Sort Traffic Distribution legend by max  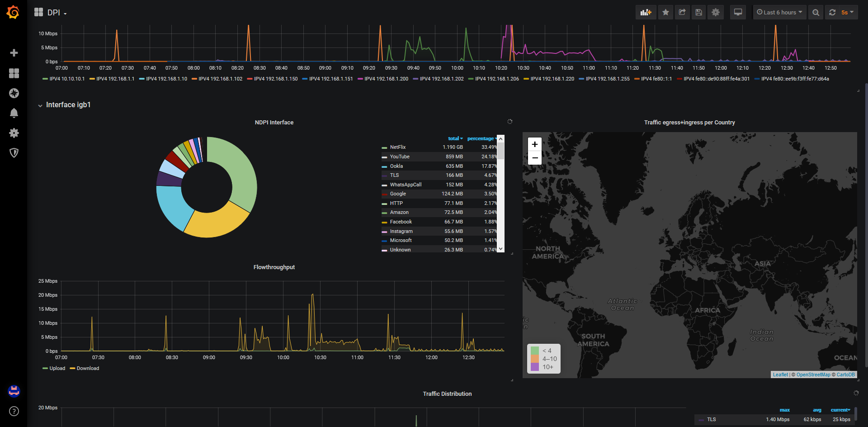785,410
